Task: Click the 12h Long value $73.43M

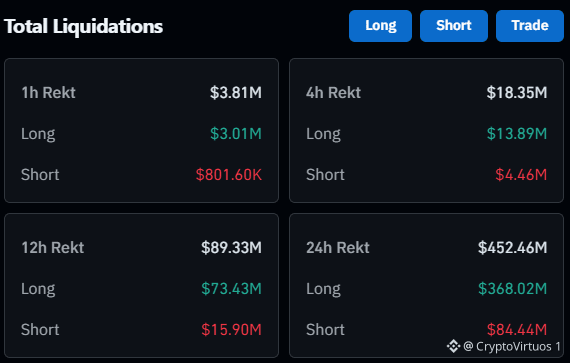Action: click(x=231, y=289)
